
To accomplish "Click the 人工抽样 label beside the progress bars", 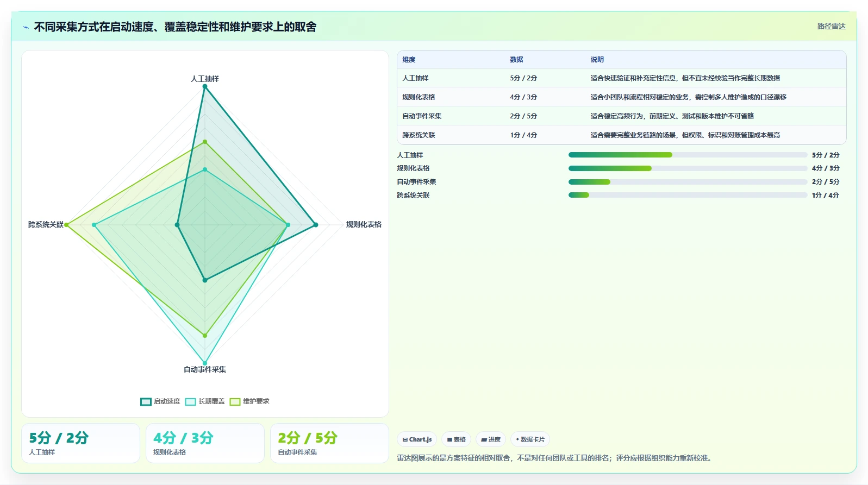I will coord(410,155).
